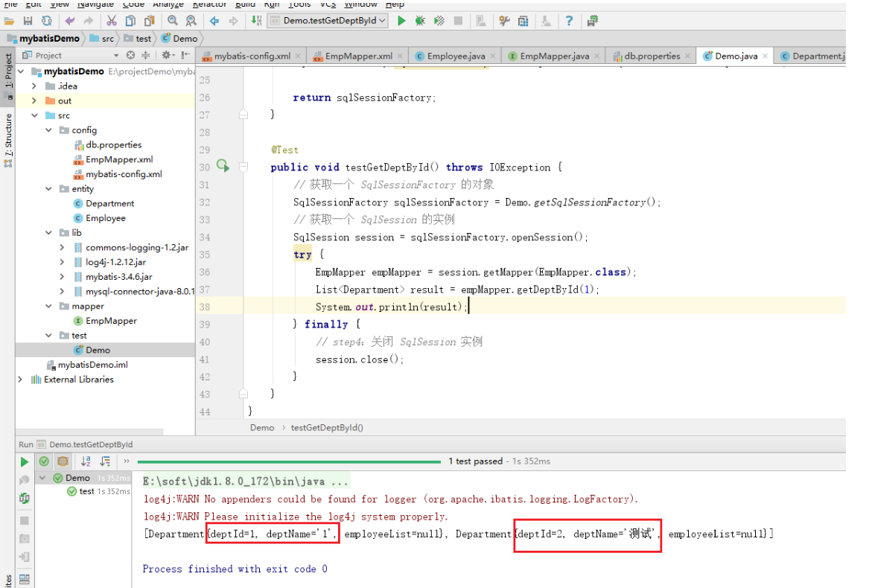Expand the .idea folder
Screen dimensions: 869x588
pos(34,86)
